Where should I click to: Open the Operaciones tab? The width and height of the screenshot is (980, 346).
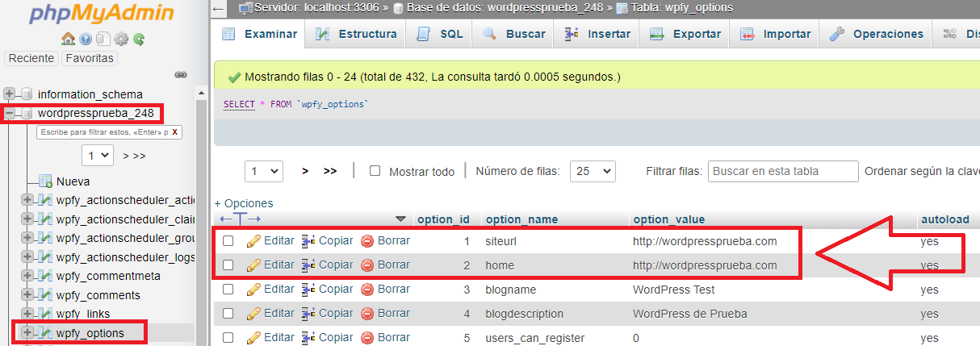pos(876,34)
